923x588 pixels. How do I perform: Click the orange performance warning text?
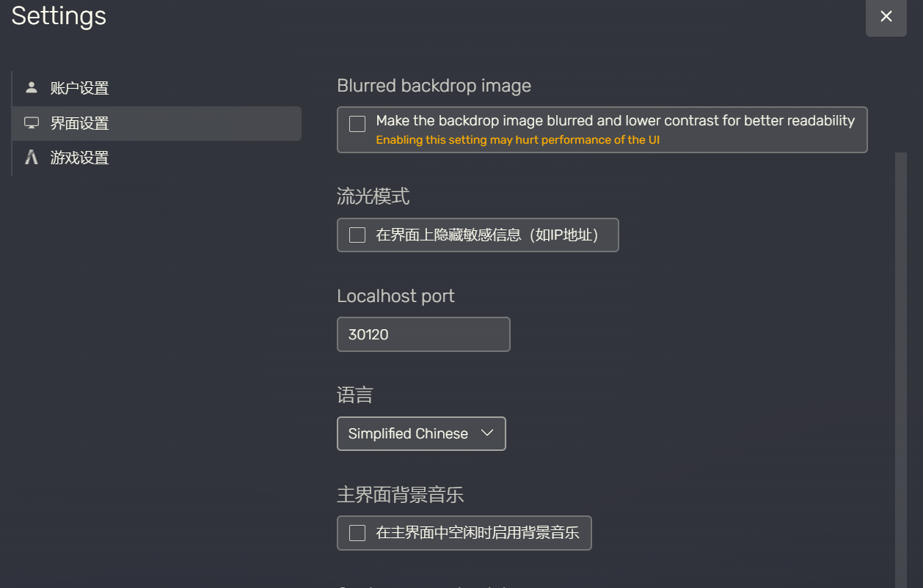point(517,140)
